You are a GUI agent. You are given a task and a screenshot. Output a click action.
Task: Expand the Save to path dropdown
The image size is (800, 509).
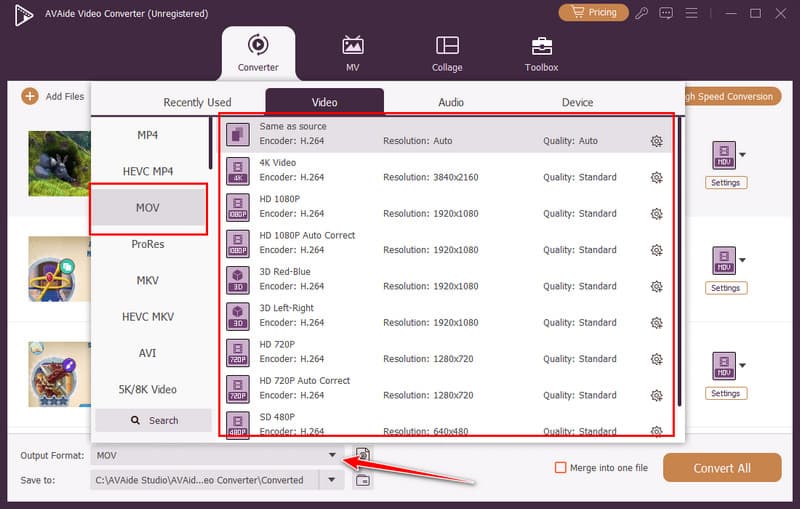(x=332, y=480)
